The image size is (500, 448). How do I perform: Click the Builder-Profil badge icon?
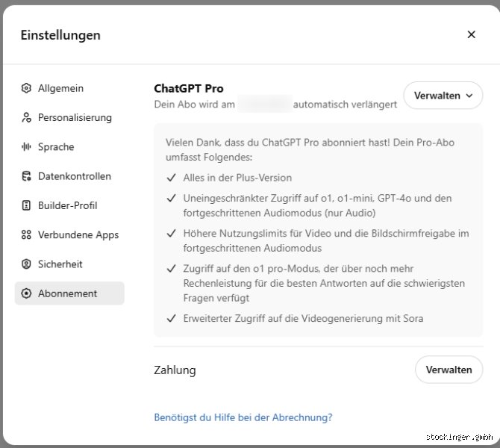(x=26, y=205)
